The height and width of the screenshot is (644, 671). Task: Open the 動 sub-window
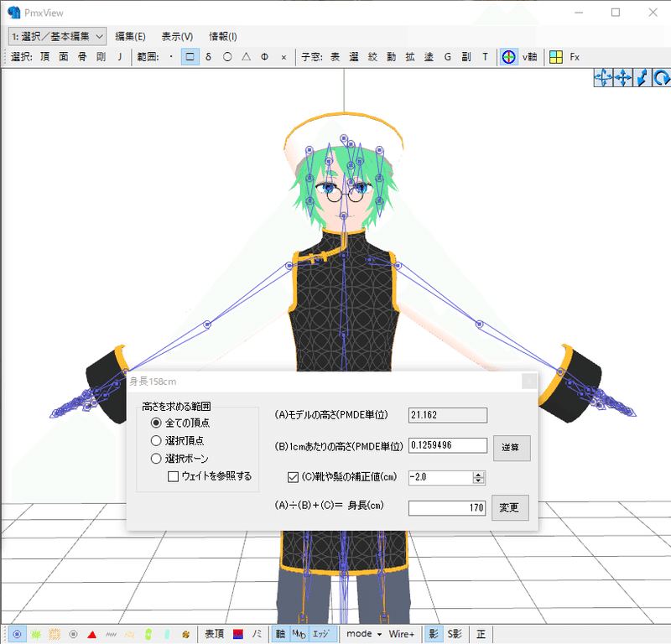point(392,57)
